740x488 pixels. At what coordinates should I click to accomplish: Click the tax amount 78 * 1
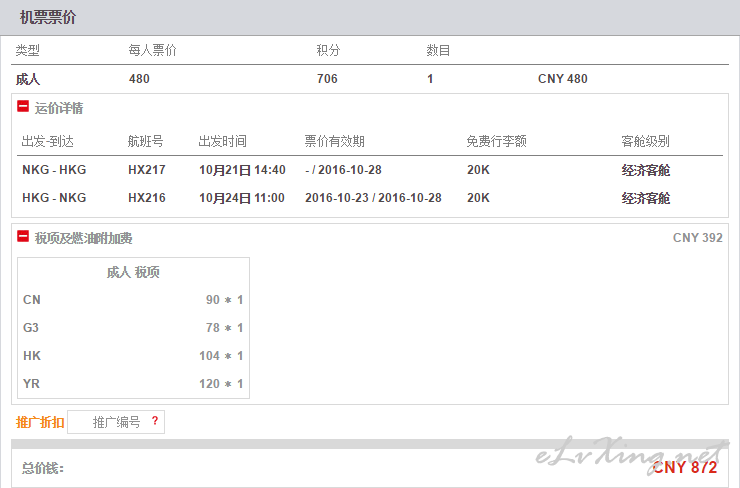point(224,328)
